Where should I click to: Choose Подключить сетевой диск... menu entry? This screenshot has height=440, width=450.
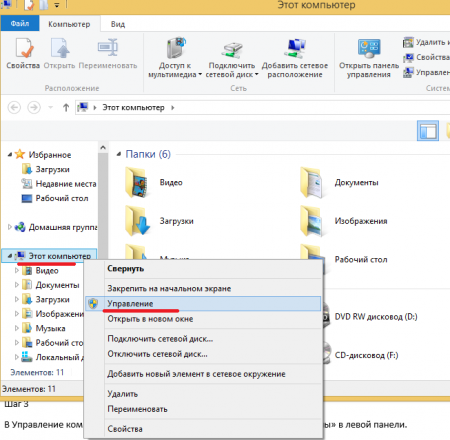(x=203, y=339)
